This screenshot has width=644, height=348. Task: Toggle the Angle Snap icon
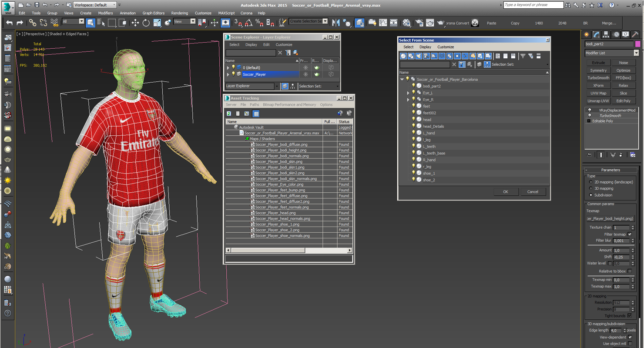click(248, 23)
